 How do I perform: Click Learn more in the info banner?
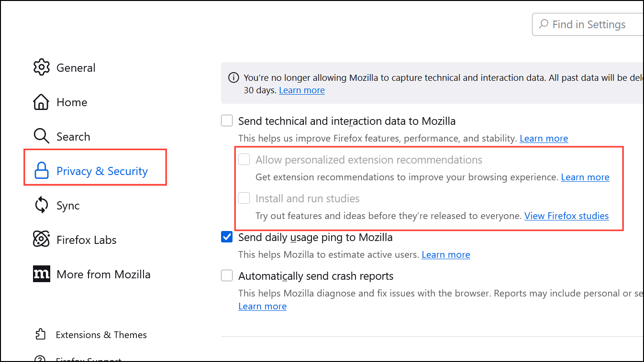click(x=302, y=90)
